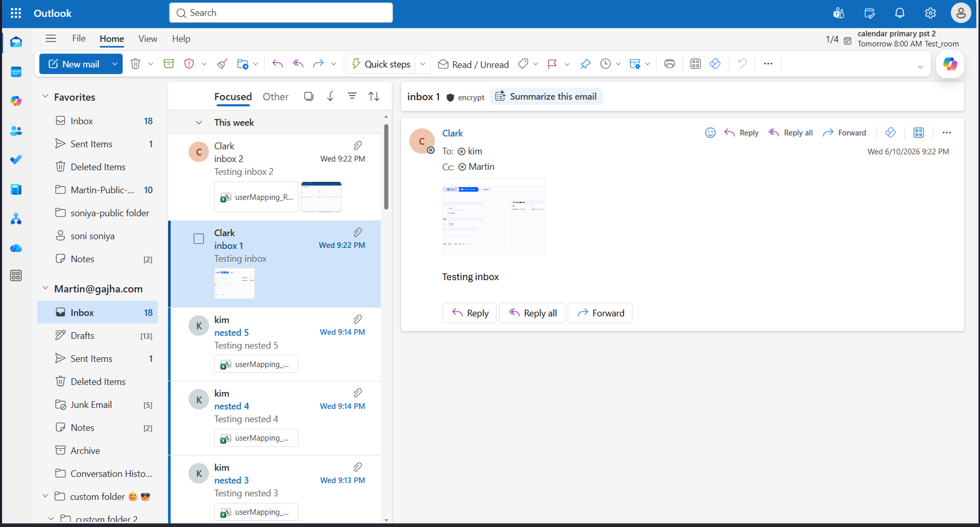This screenshot has width=980, height=527.
Task: Click the Sweep broom icon
Action: coord(222,64)
